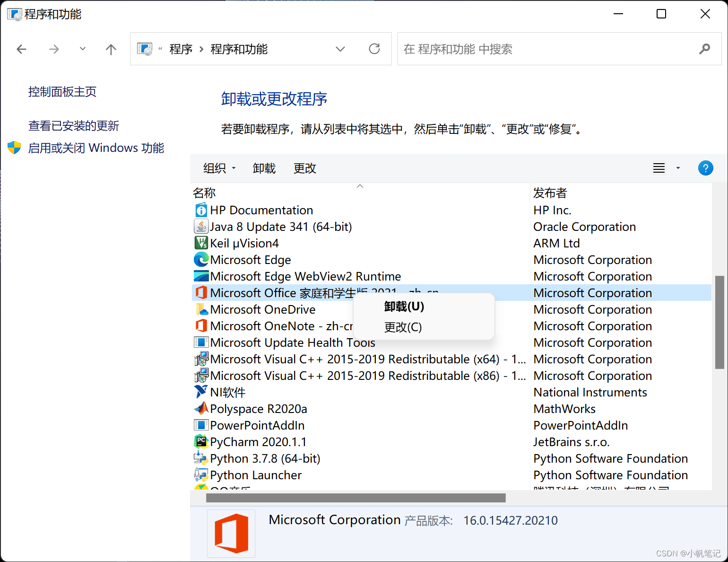Click the large Office logo in details pane
Viewport: 728px width, 562px height.
tap(231, 533)
